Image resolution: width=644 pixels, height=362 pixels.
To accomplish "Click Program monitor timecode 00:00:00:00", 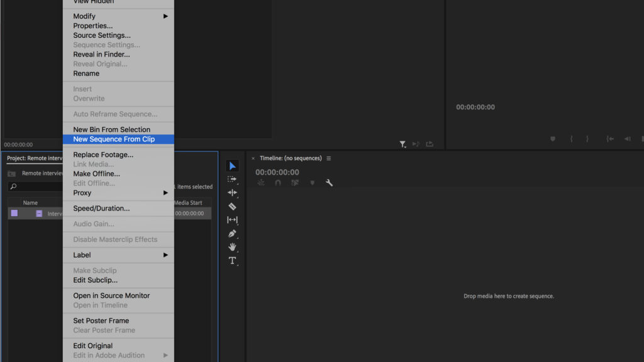I will coord(475,107).
